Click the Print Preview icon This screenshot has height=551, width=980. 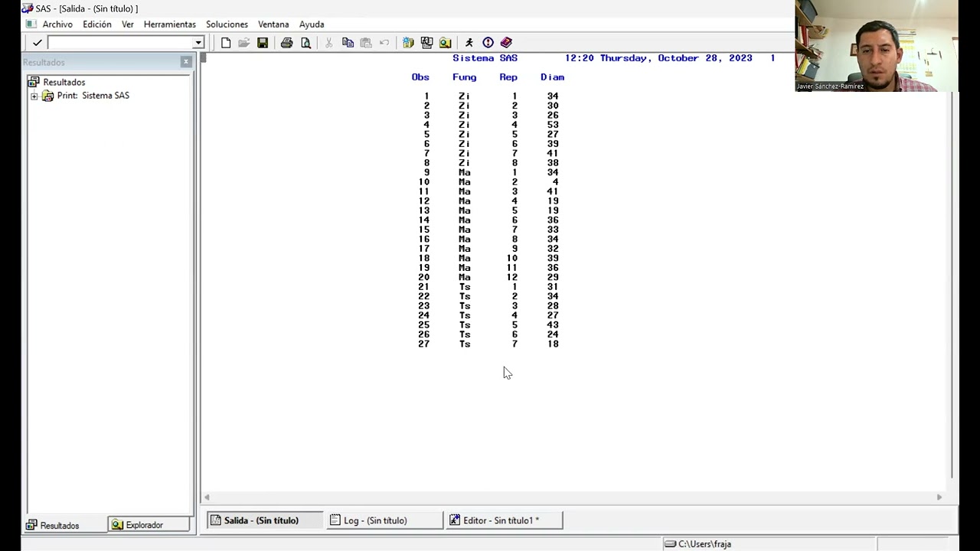[x=305, y=43]
